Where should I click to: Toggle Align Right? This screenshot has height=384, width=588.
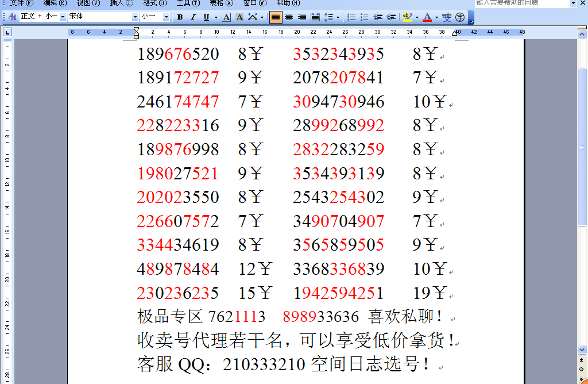click(302, 17)
